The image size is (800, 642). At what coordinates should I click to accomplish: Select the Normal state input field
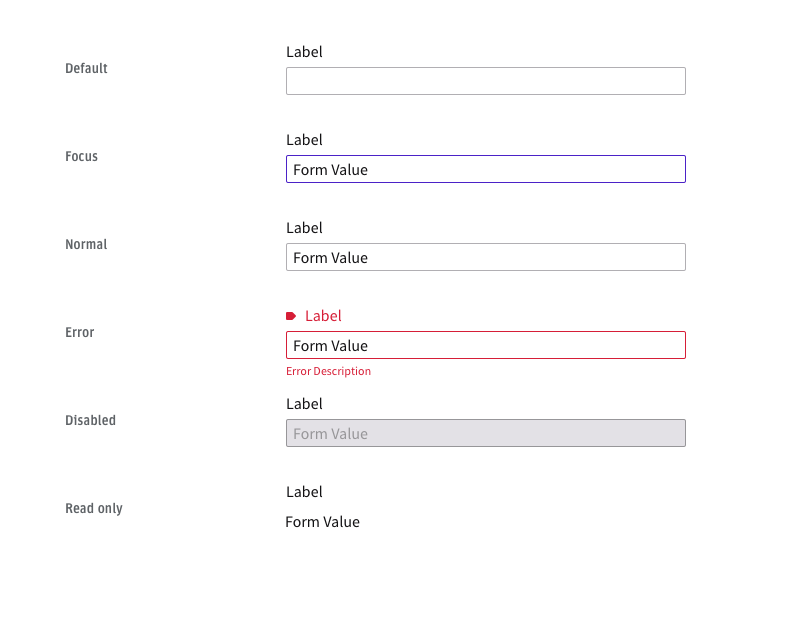(485, 257)
